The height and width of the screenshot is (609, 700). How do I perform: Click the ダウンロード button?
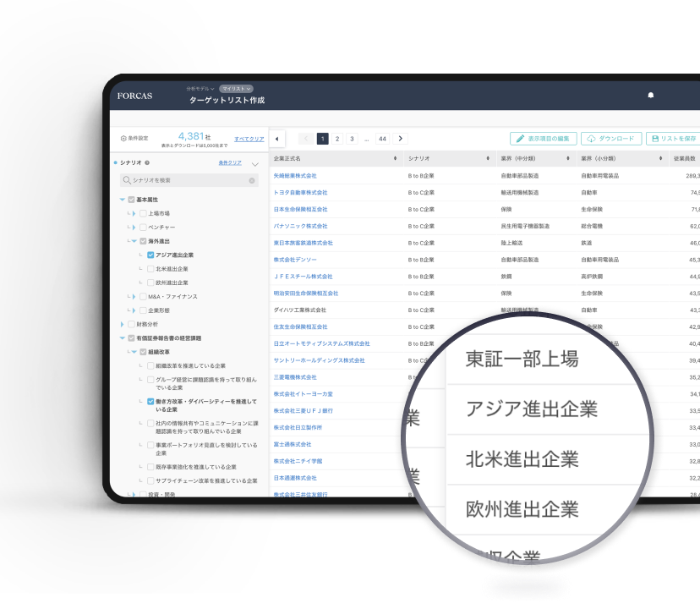tap(611, 139)
